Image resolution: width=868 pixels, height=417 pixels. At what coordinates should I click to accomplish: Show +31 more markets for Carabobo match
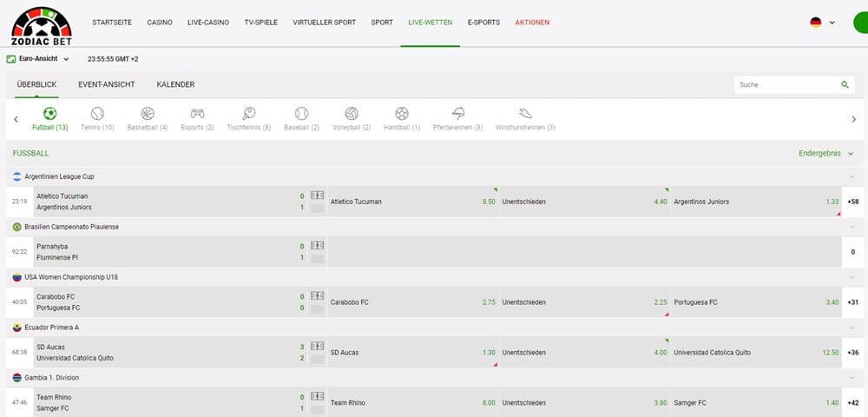pyautogui.click(x=853, y=302)
